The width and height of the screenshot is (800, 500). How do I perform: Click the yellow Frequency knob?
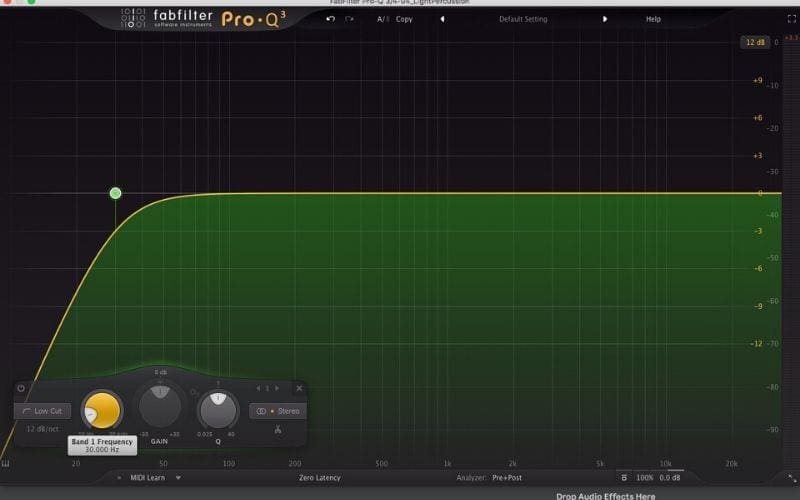tap(102, 410)
